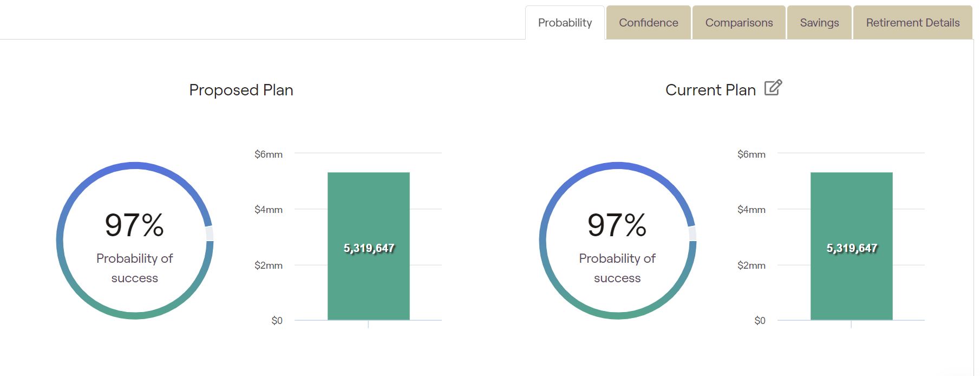The width and height of the screenshot is (980, 376).
Task: Select the Savings tab
Action: coord(819,23)
